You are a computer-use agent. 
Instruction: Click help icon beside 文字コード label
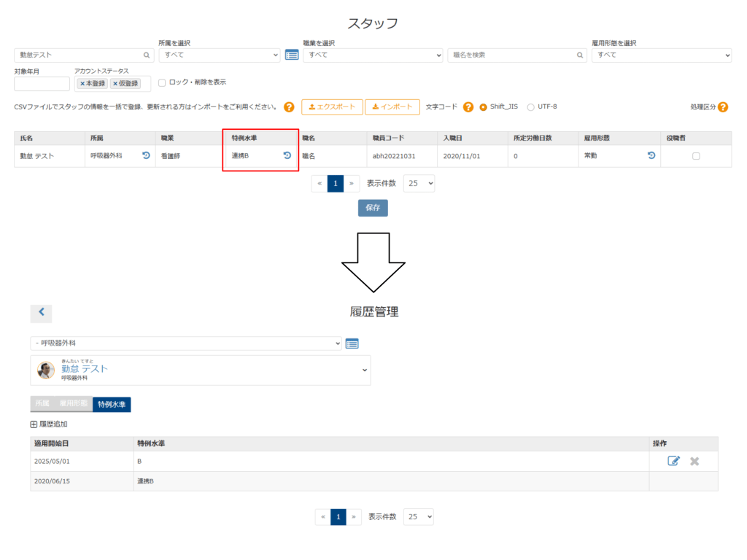pyautogui.click(x=468, y=107)
